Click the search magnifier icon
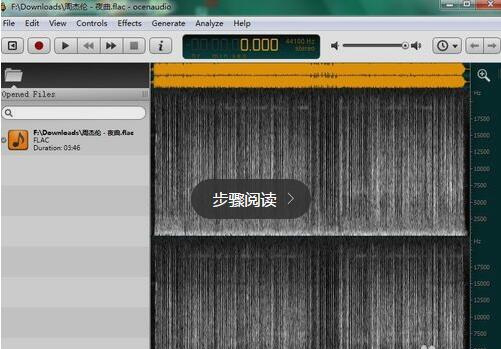Image resolution: width=501 pixels, height=362 pixels. (9, 113)
